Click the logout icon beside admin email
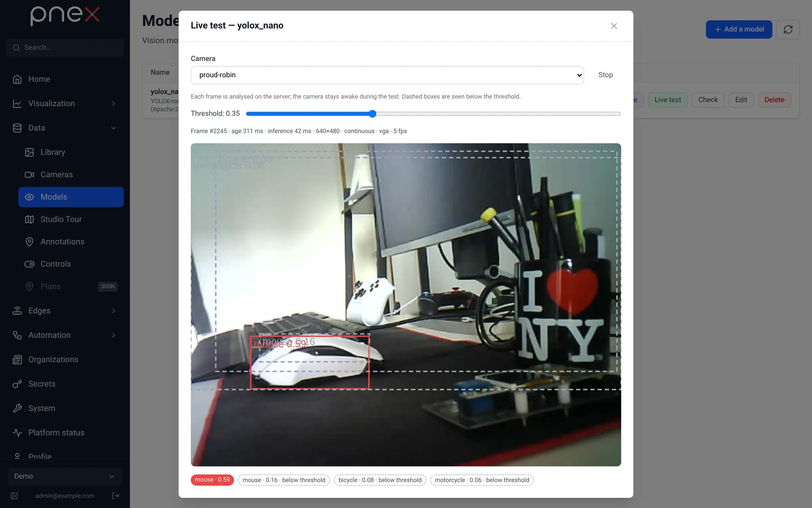Image resolution: width=812 pixels, height=508 pixels. pos(116,496)
